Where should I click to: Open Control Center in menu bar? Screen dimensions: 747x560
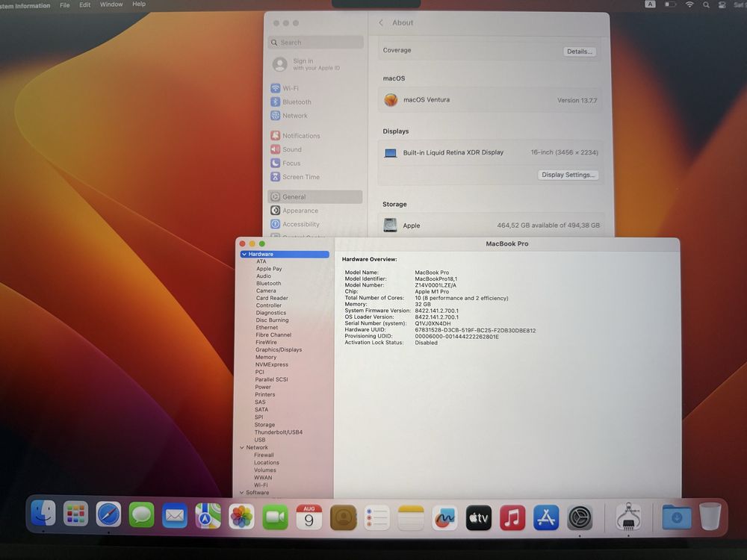click(722, 4)
